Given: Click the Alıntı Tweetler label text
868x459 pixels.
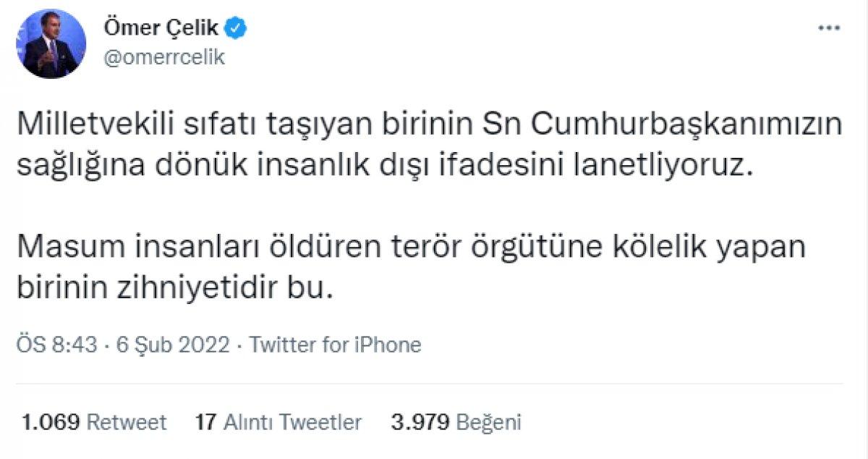Looking at the screenshot, I should coord(293,422).
